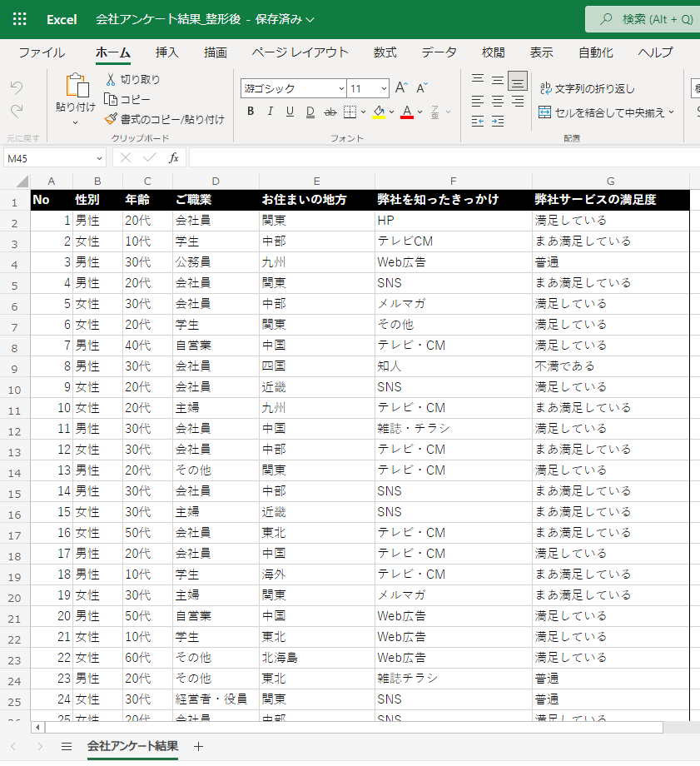Switch to the 挿入 (Insert) tab

click(x=167, y=52)
